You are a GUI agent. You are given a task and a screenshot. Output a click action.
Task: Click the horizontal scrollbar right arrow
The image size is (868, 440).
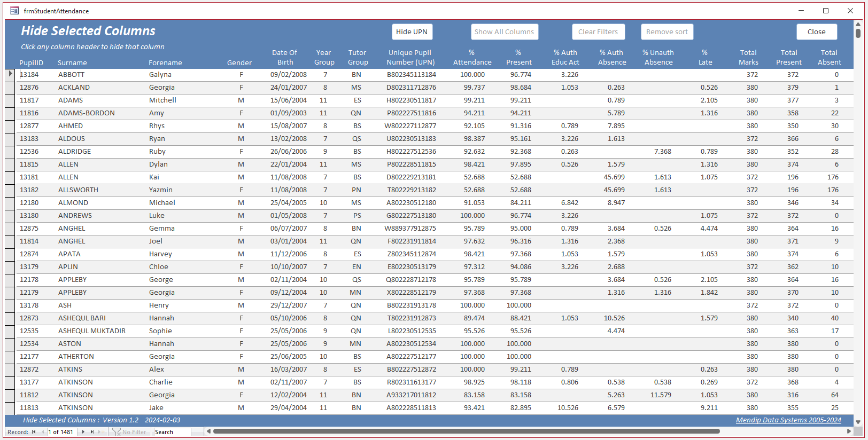coord(849,431)
